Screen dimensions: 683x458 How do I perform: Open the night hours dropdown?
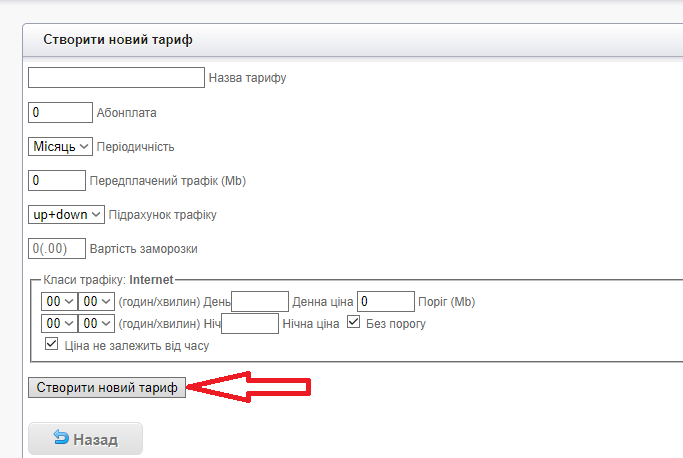[58, 323]
